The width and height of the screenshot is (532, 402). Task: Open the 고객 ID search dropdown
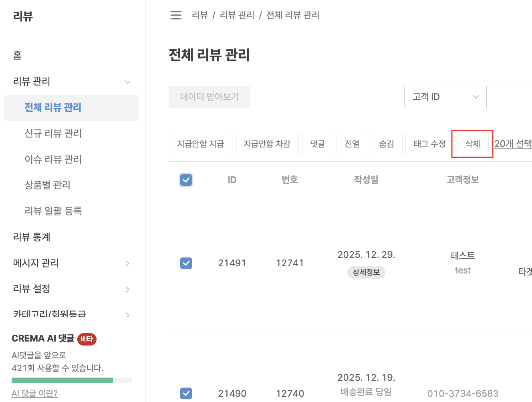click(445, 97)
